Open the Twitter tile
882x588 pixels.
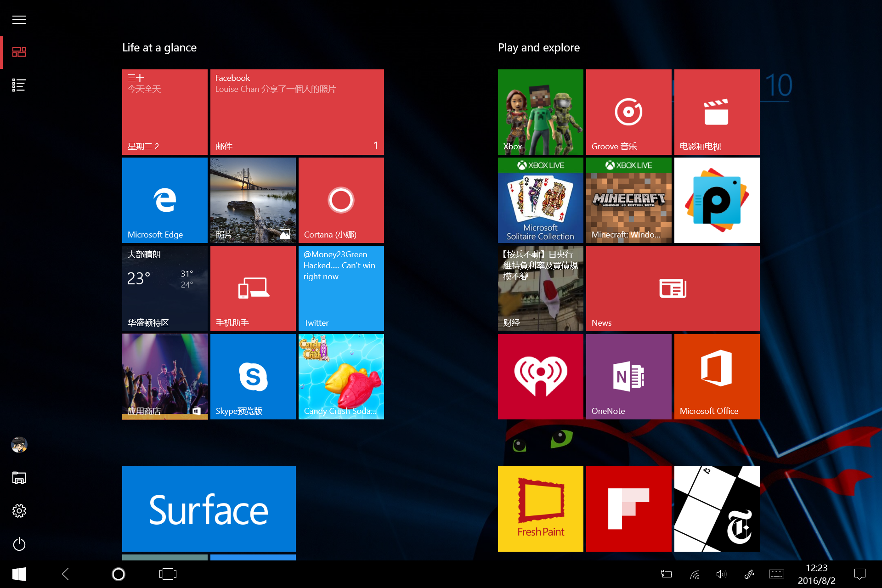click(x=341, y=288)
